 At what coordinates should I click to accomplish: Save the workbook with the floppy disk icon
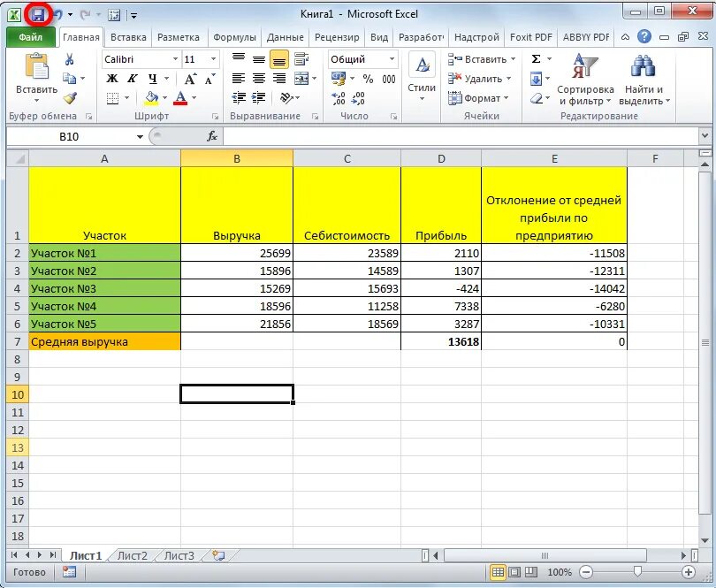(37, 15)
